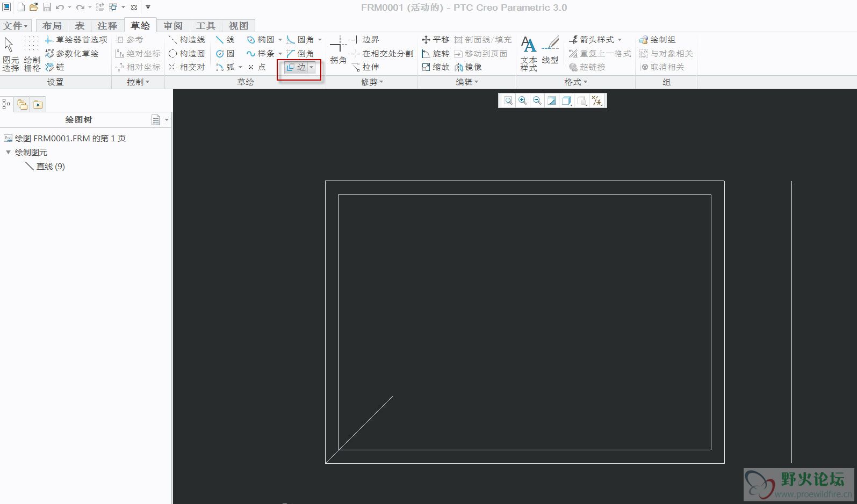
Task: Select the 圆角 fillet tool
Action: click(300, 40)
